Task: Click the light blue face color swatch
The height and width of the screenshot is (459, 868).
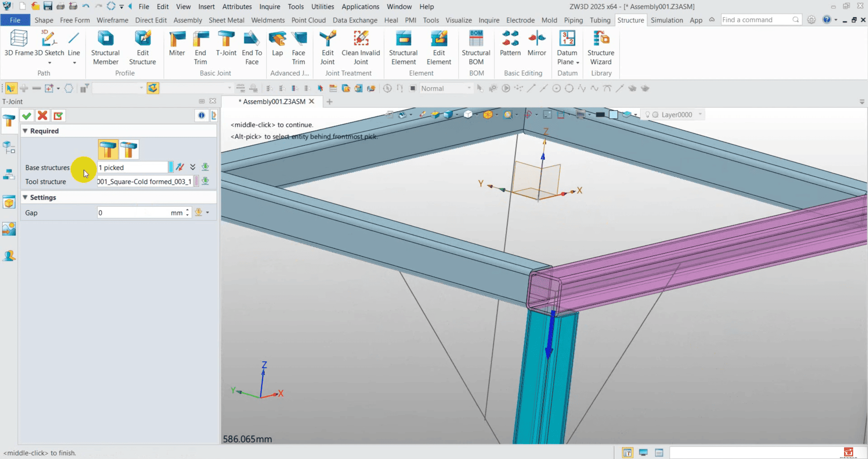Action: pos(613,115)
